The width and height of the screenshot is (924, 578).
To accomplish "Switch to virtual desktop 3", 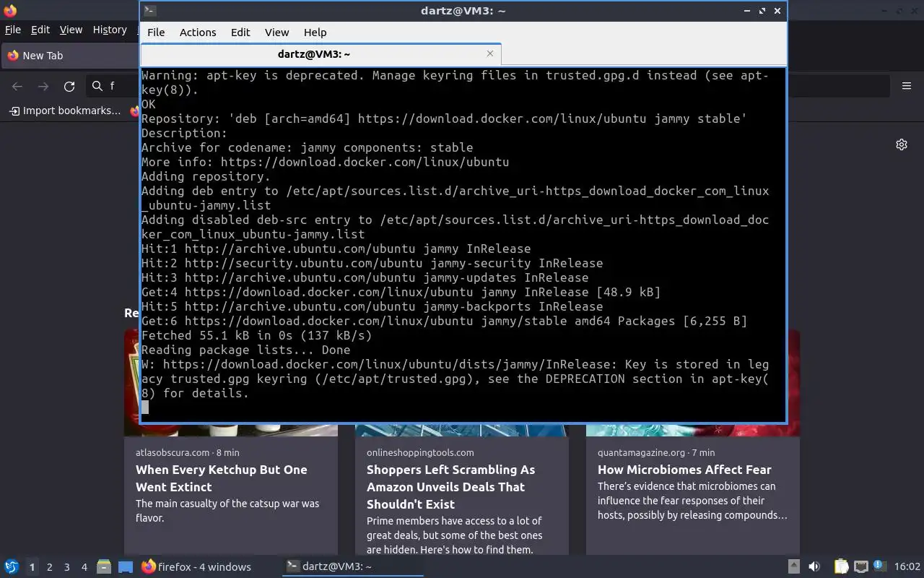I will (x=67, y=567).
